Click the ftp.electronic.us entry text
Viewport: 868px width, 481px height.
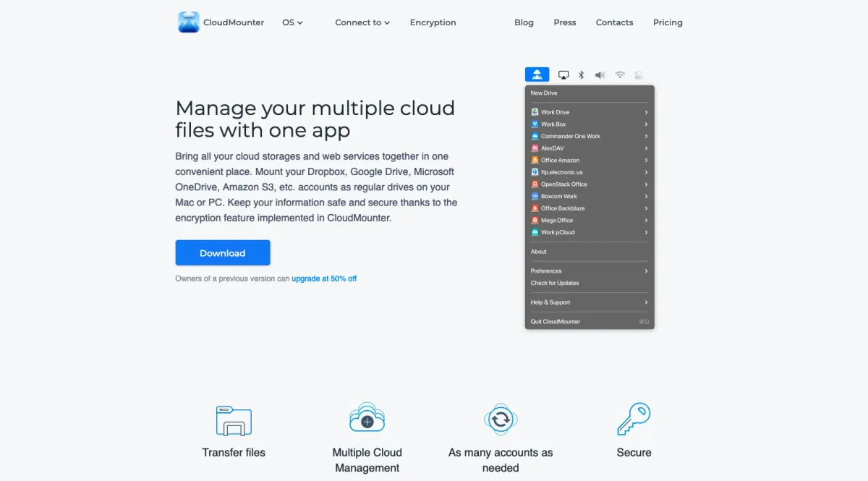coord(562,172)
